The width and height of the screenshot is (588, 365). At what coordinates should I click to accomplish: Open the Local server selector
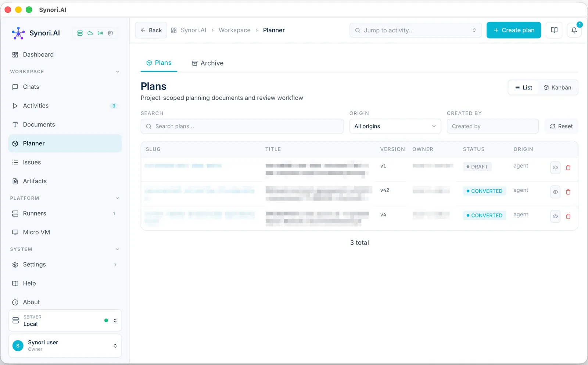[65, 320]
